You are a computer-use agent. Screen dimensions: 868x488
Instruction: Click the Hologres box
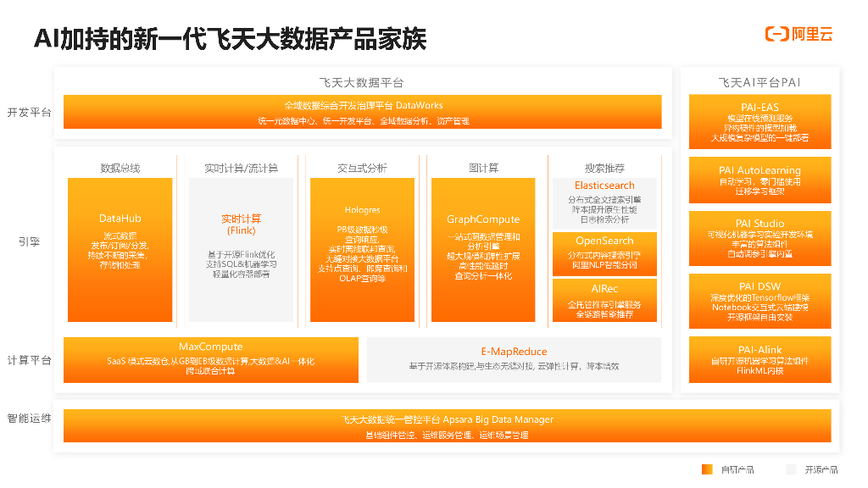point(362,250)
